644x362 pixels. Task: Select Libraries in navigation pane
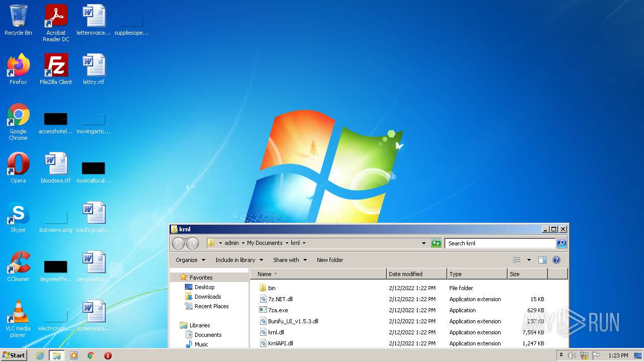click(200, 325)
